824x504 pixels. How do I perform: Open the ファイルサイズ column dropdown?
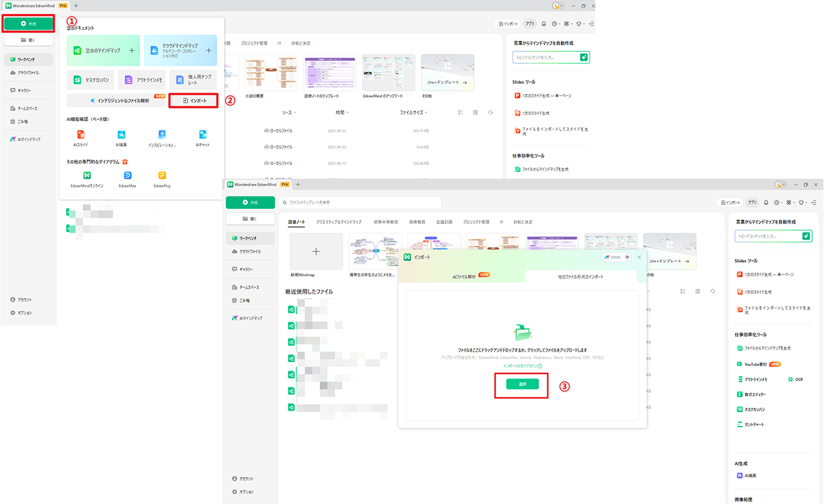[x=414, y=113]
